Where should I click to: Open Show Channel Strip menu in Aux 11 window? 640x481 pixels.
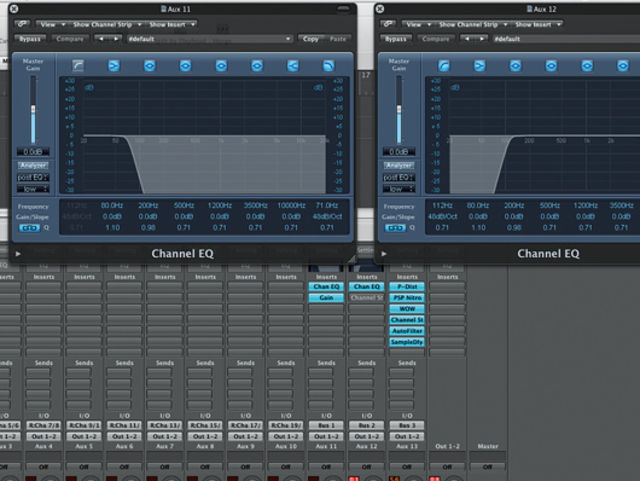tap(107, 24)
